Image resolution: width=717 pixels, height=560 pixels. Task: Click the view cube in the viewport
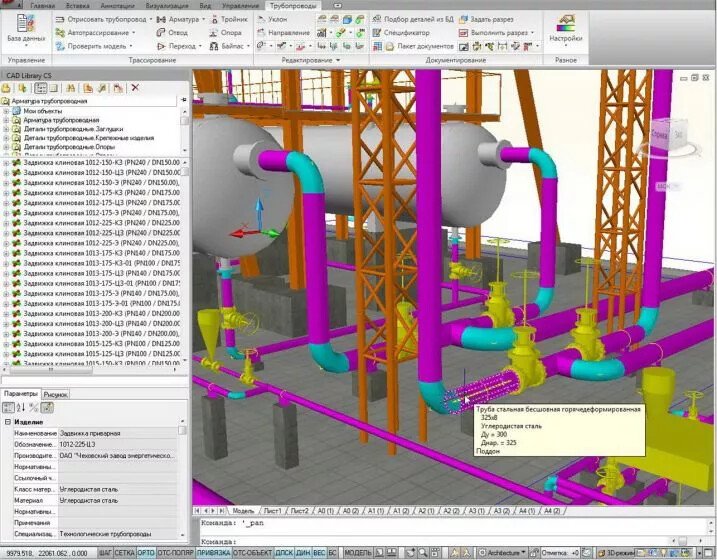669,135
